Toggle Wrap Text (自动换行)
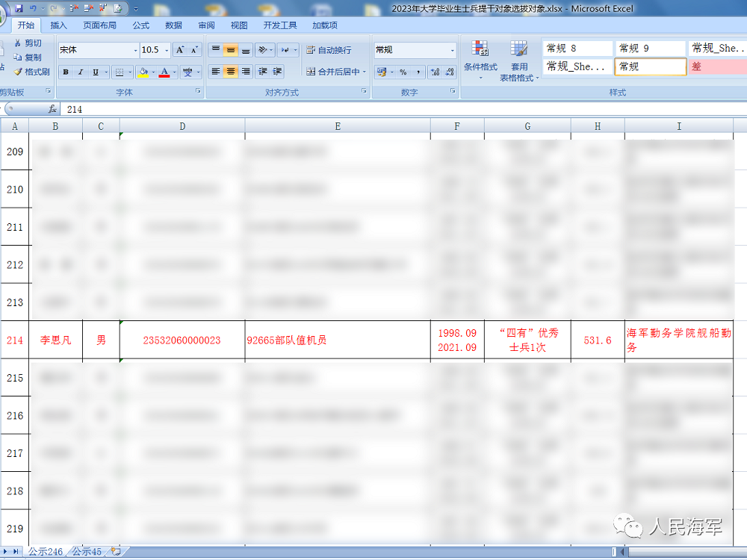This screenshot has height=560, width=747. point(329,50)
